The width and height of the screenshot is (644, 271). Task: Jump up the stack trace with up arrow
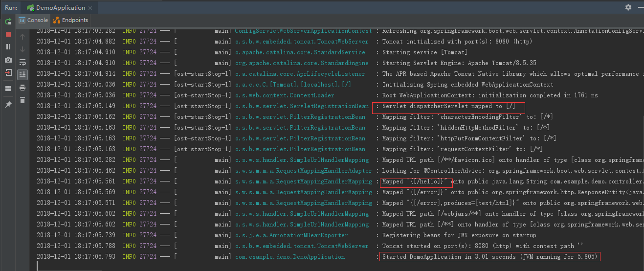22,37
